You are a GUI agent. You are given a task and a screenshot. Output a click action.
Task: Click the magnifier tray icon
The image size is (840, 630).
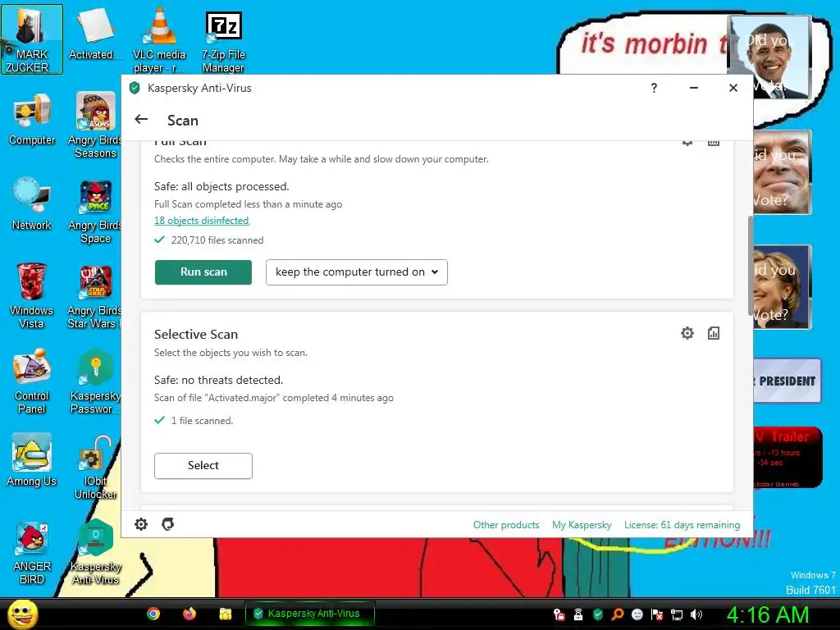[618, 614]
